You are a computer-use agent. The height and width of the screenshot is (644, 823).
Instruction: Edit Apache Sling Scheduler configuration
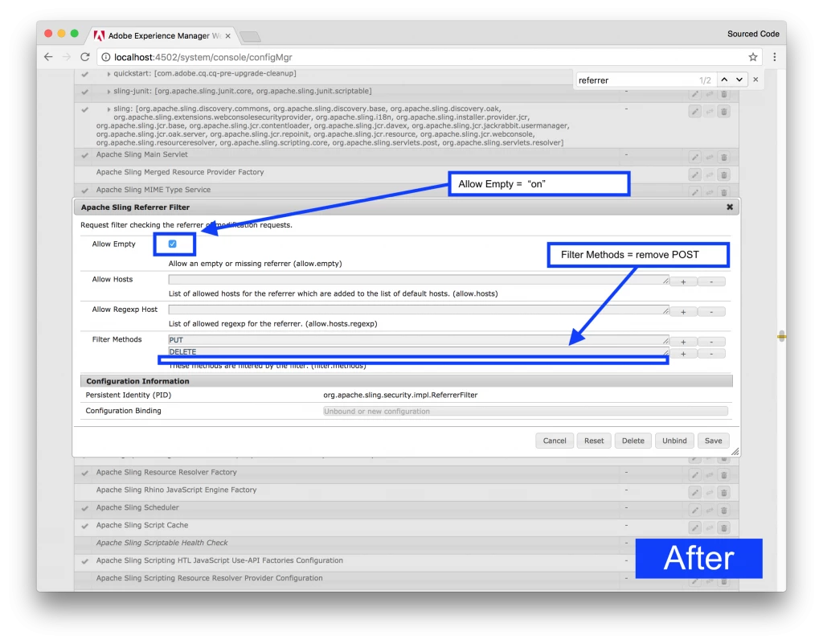(x=695, y=511)
